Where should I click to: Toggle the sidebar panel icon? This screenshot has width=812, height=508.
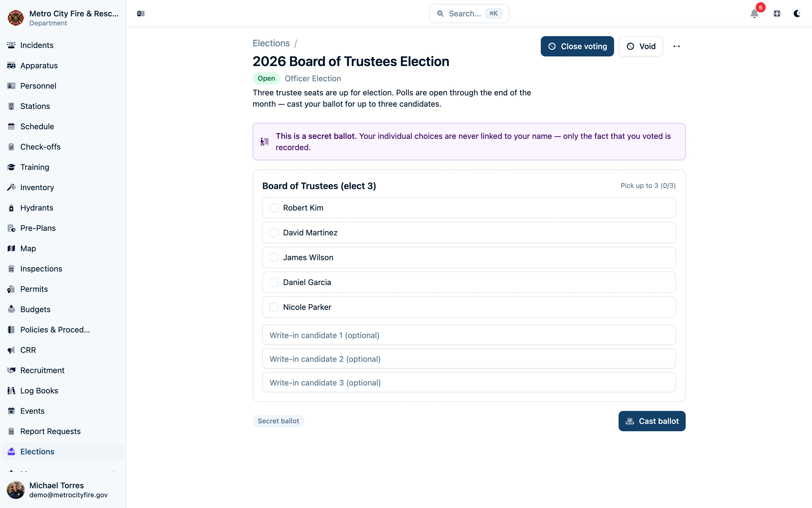pos(141,14)
